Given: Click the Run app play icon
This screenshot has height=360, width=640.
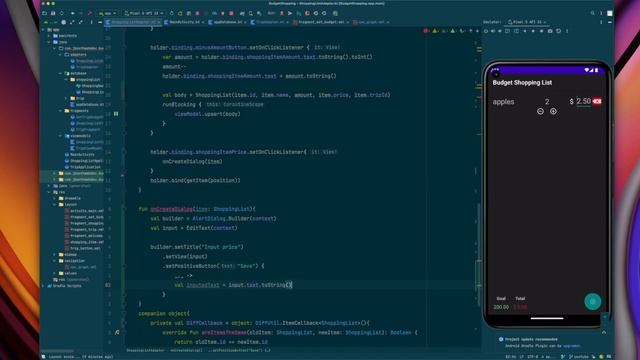Looking at the screenshot, I should pos(171,13).
